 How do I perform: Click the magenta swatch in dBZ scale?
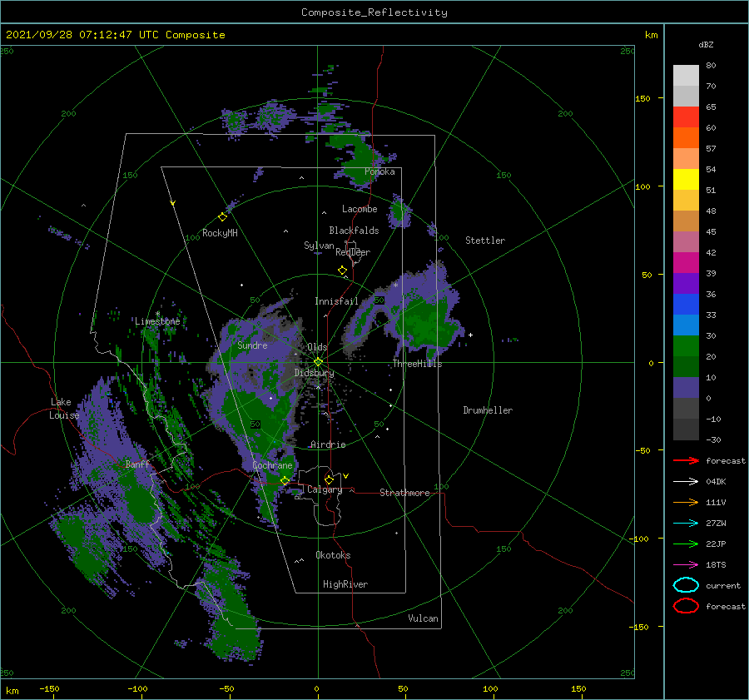pyautogui.click(x=686, y=263)
